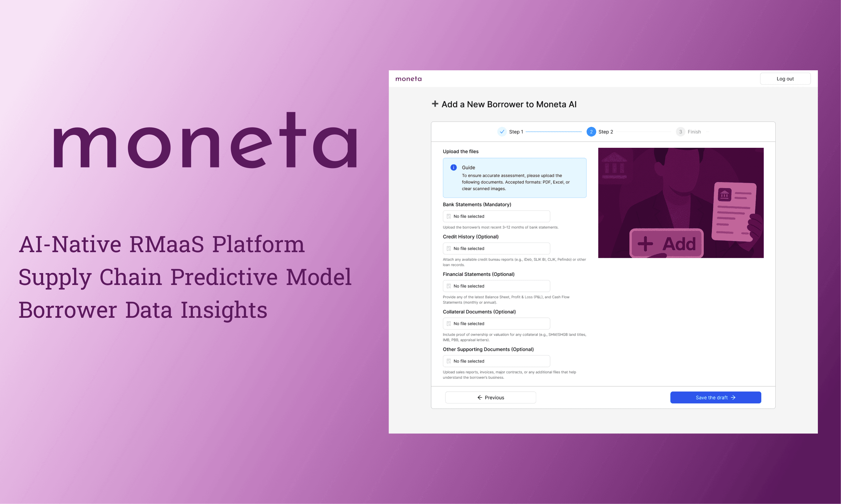
Task: Click the Previous button
Action: (x=490, y=397)
